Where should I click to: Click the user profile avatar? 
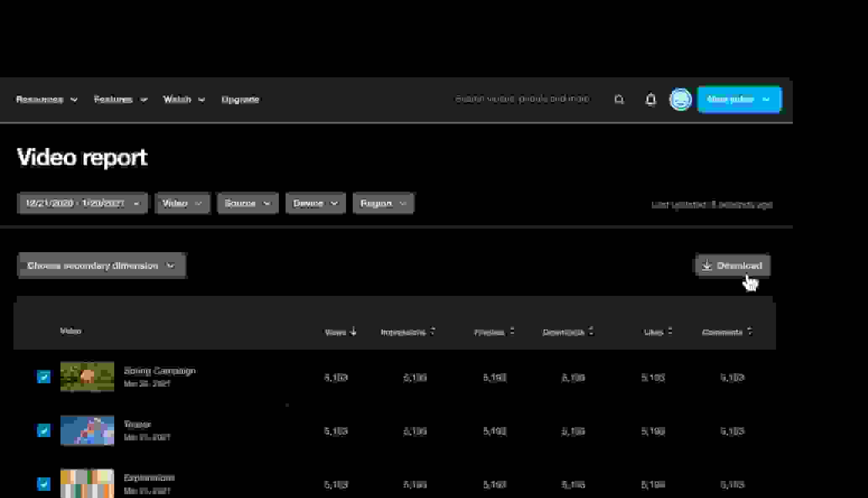(680, 100)
